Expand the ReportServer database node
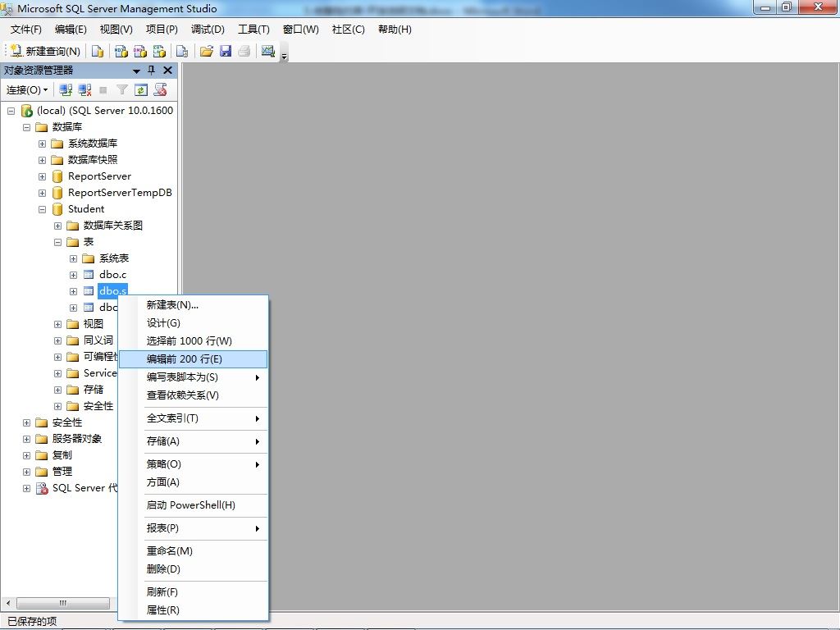 [x=42, y=177]
